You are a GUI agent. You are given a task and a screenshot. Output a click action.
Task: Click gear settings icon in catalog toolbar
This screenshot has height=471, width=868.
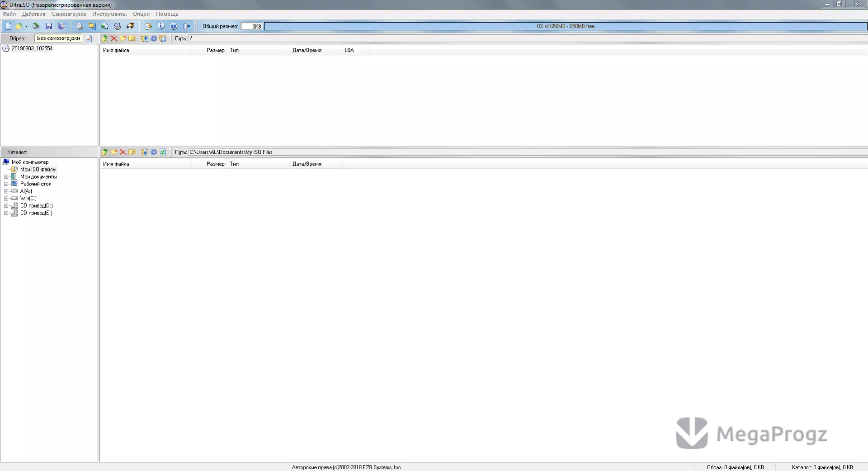click(x=154, y=152)
